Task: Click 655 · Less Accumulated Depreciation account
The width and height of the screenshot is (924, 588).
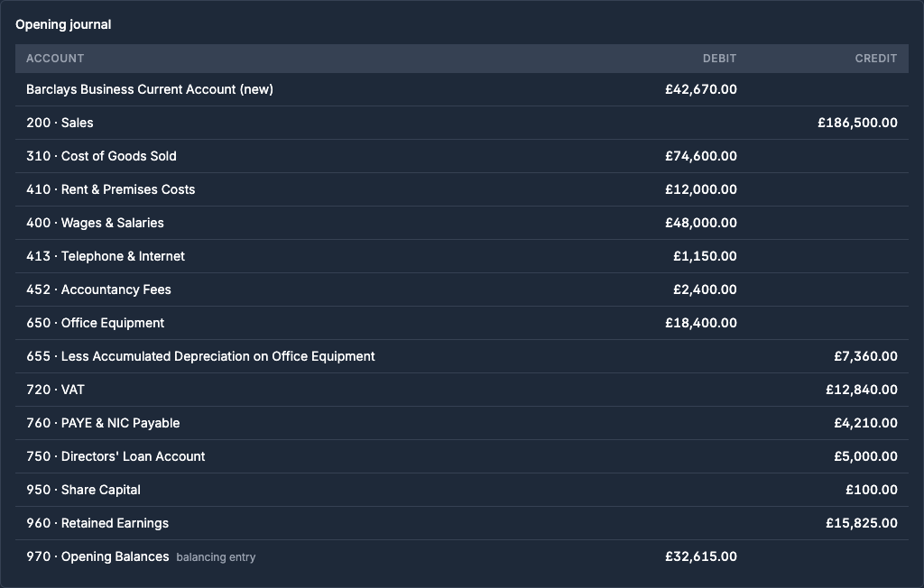Action: 200,356
